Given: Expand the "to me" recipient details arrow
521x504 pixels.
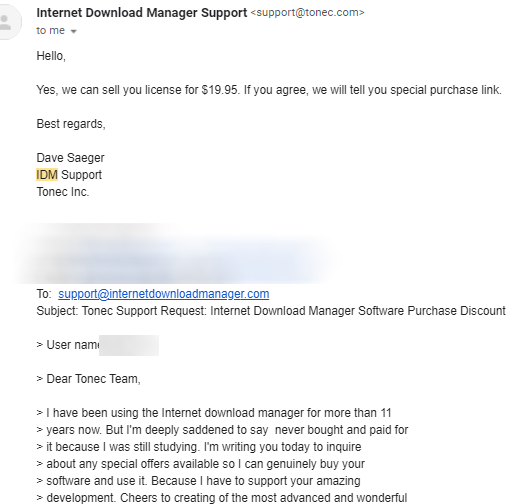Looking at the screenshot, I should tap(74, 31).
